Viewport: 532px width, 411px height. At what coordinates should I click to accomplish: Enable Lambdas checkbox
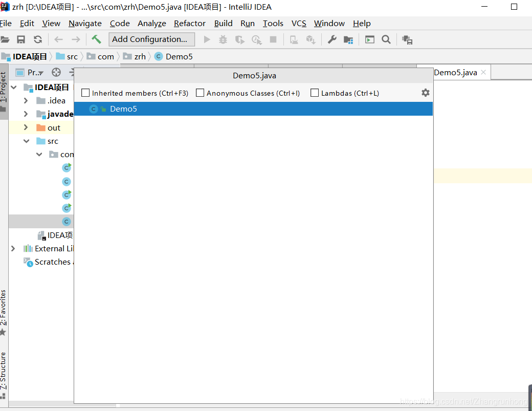pyautogui.click(x=315, y=93)
